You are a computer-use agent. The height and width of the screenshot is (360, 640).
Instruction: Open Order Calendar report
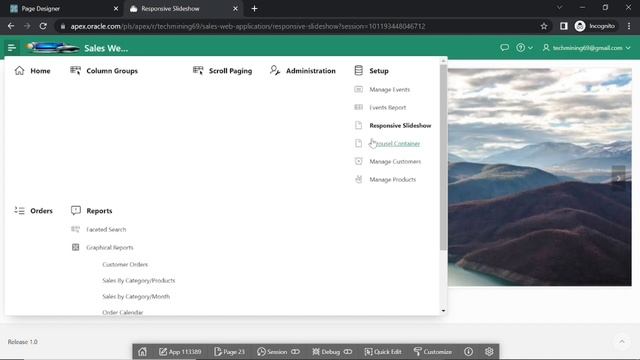pos(122,312)
